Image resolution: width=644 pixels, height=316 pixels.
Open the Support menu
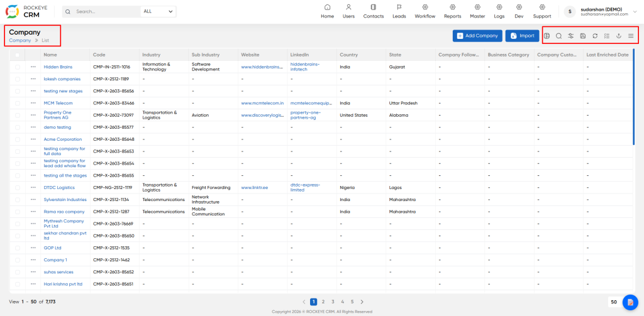pos(542,11)
